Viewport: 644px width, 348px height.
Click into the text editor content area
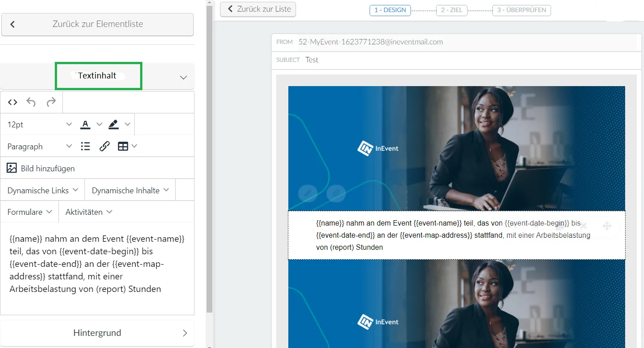pos(97,268)
